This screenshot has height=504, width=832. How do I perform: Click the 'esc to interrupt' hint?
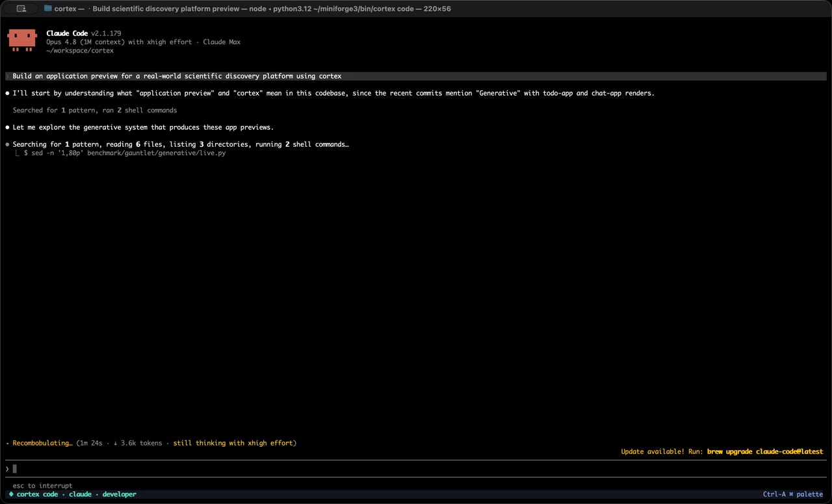(42, 486)
